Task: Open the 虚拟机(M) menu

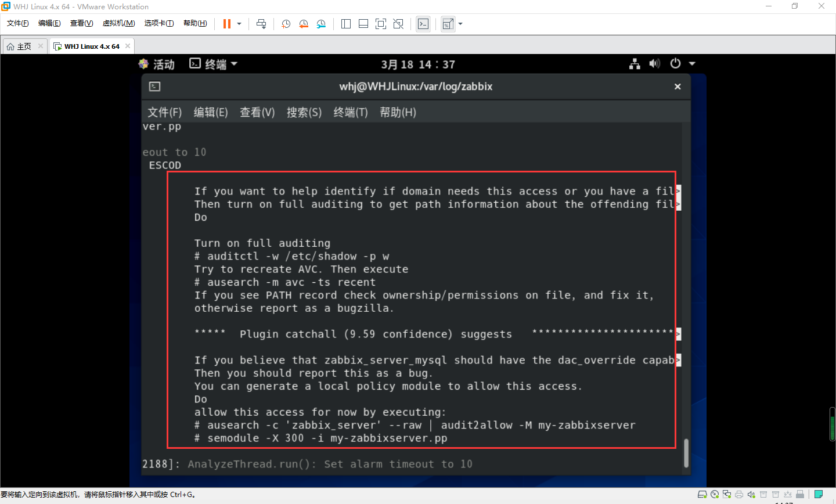Action: coord(118,23)
